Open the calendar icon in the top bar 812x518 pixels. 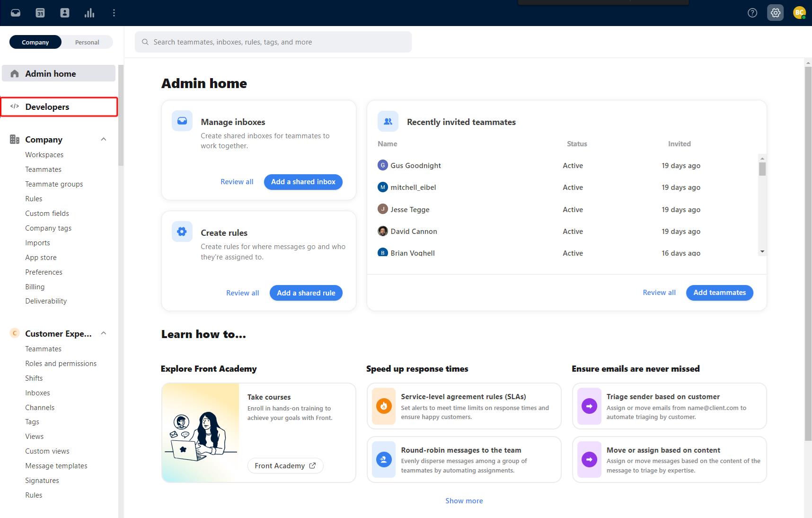(40, 13)
